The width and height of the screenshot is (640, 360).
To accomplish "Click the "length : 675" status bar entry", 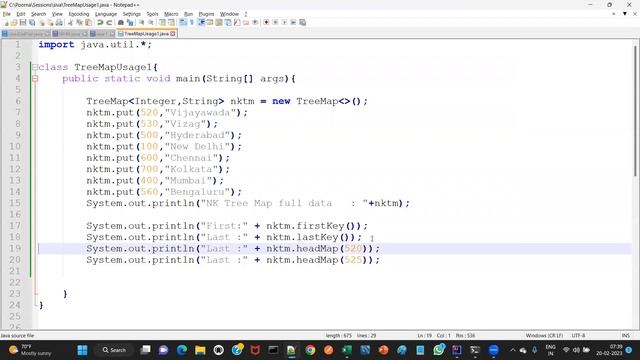I will click(x=339, y=336).
